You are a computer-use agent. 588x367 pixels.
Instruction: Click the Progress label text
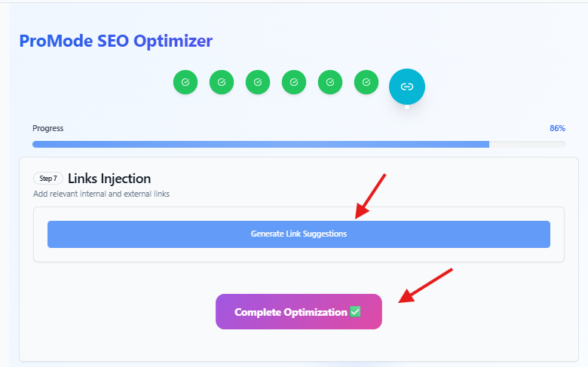coord(48,128)
